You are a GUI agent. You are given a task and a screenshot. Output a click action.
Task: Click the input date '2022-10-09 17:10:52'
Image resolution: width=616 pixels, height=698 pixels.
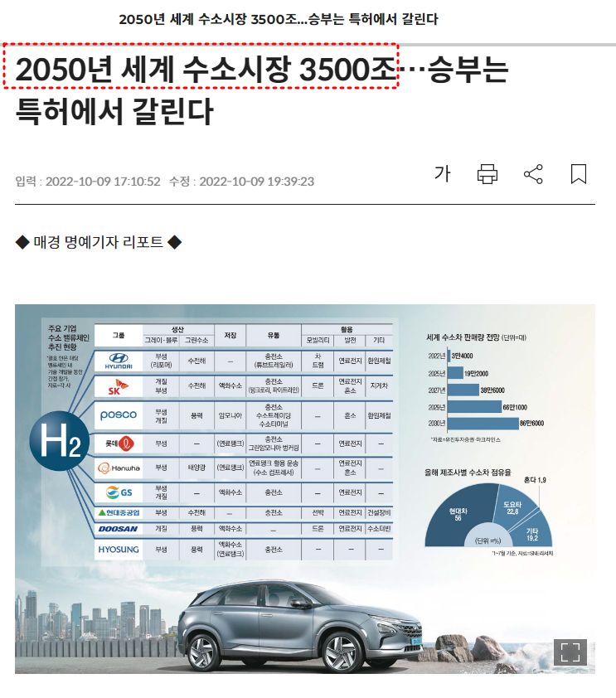tap(103, 182)
